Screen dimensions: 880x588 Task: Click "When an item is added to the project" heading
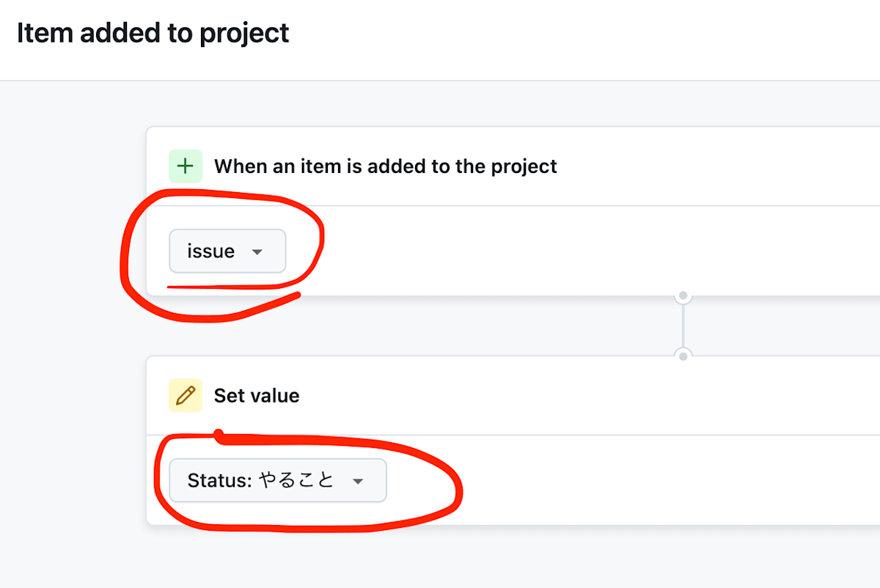(x=385, y=166)
